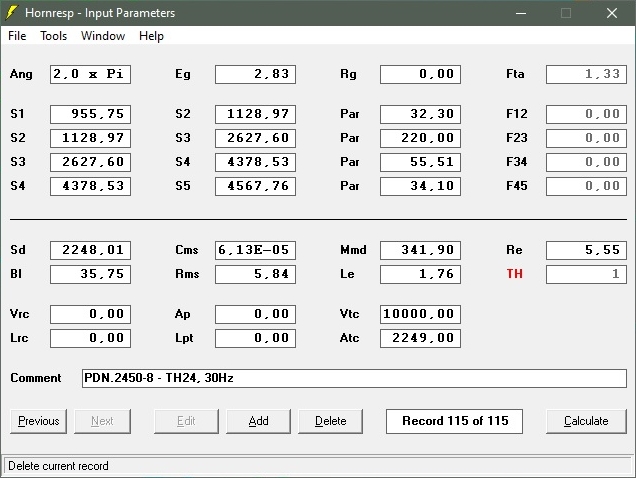Open the Window menu
The width and height of the screenshot is (636, 478).
(x=103, y=36)
